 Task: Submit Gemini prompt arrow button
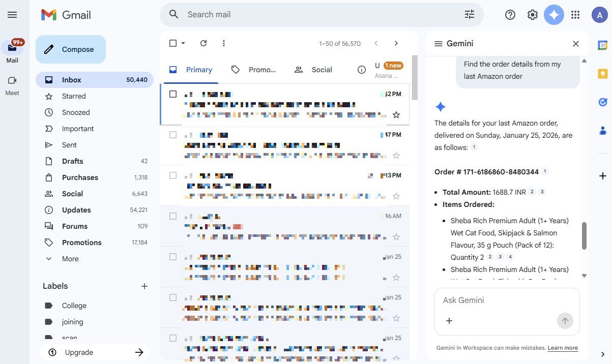(x=565, y=321)
